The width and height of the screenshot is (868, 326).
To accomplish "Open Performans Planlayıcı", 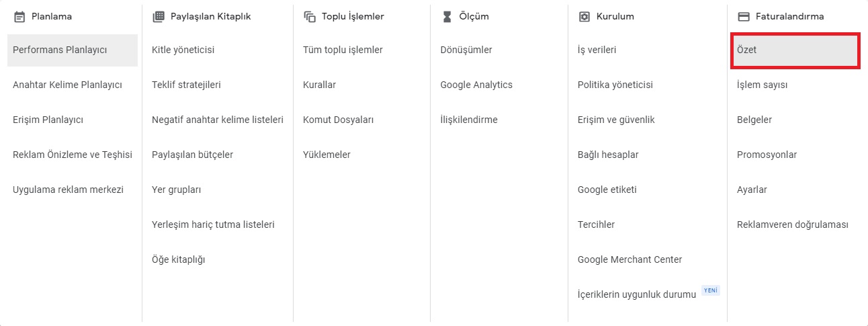I will coord(60,50).
